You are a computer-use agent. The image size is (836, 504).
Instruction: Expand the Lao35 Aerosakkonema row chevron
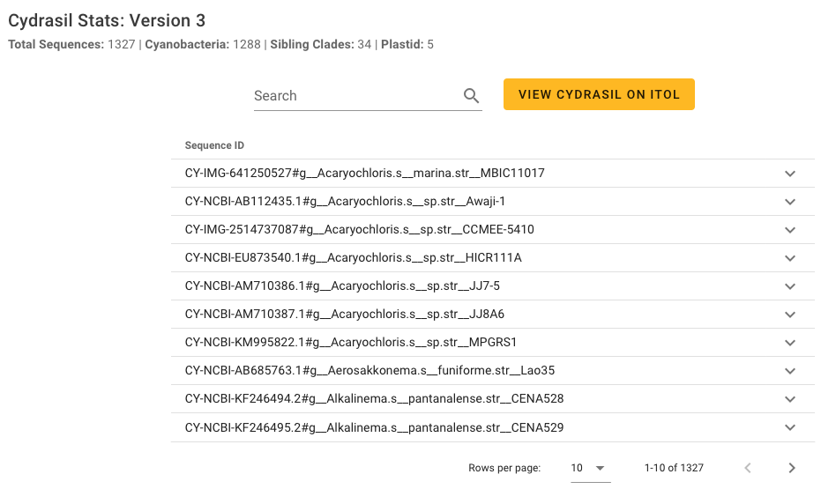tap(790, 371)
